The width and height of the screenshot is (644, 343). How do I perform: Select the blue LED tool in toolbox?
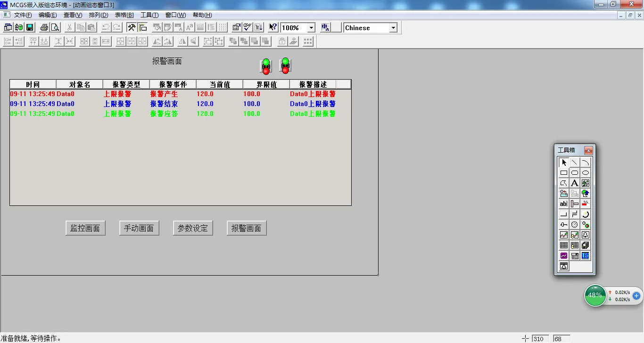(x=586, y=256)
